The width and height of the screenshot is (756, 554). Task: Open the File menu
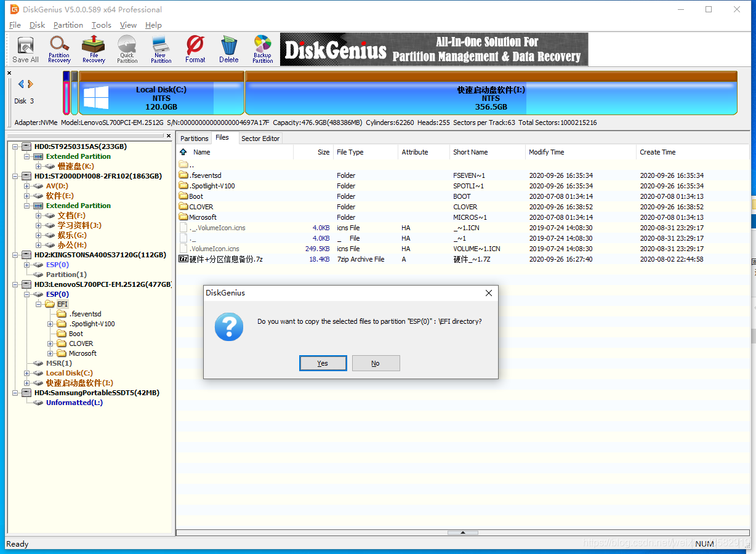tap(15, 25)
